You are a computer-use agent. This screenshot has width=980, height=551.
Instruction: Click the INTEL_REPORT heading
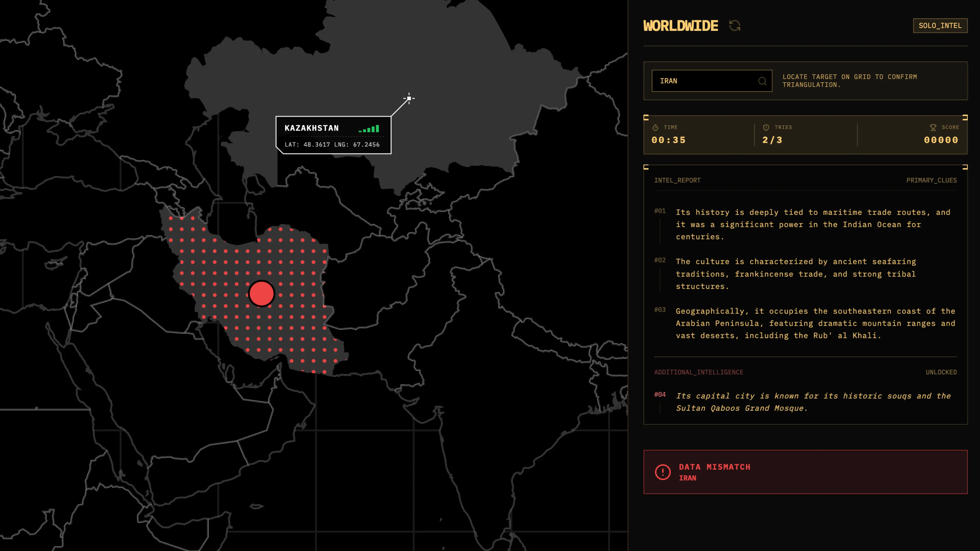678,180
